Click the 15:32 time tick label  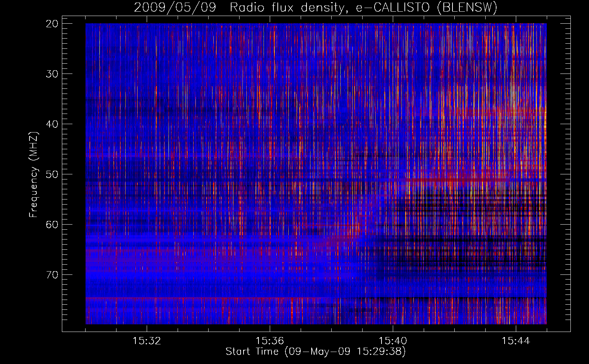(x=147, y=341)
